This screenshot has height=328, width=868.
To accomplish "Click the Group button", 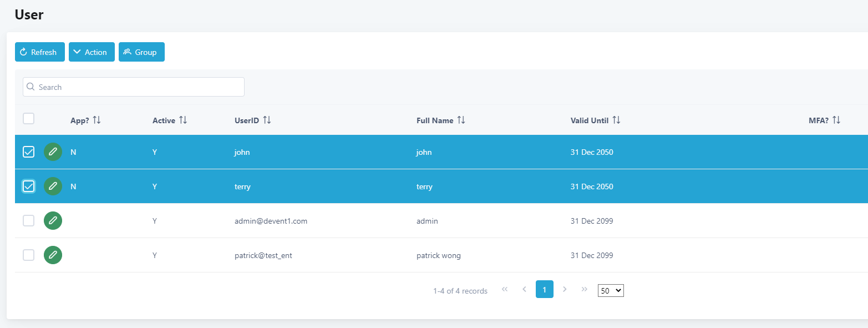I will [x=141, y=52].
